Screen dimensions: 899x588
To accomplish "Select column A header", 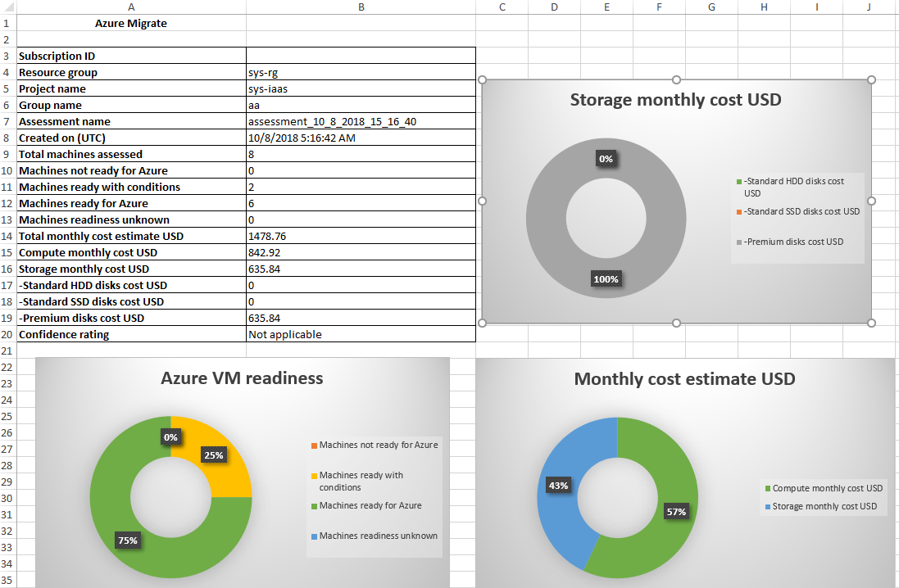I will point(131,7).
